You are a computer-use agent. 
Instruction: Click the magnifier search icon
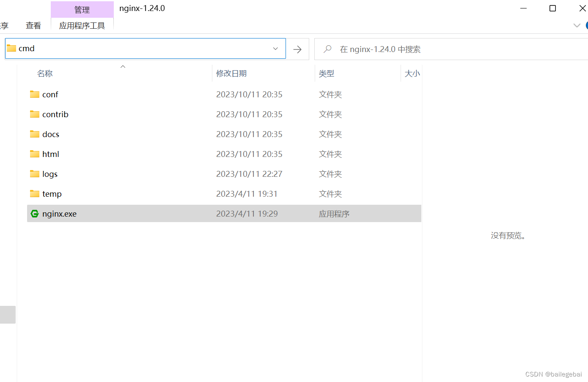pos(327,49)
